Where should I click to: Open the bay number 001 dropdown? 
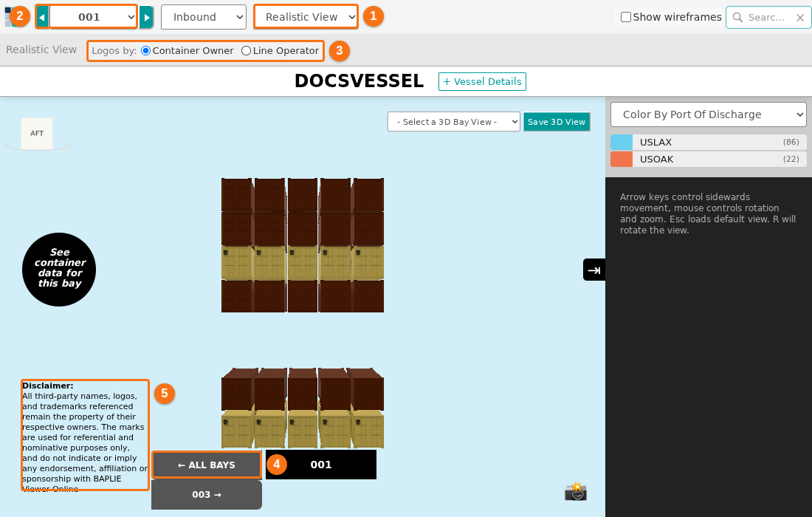(x=93, y=17)
